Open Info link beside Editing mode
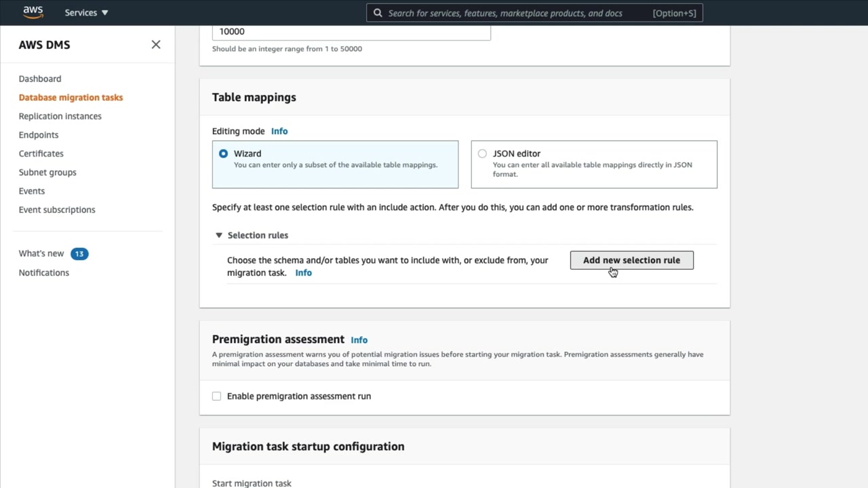 [279, 131]
